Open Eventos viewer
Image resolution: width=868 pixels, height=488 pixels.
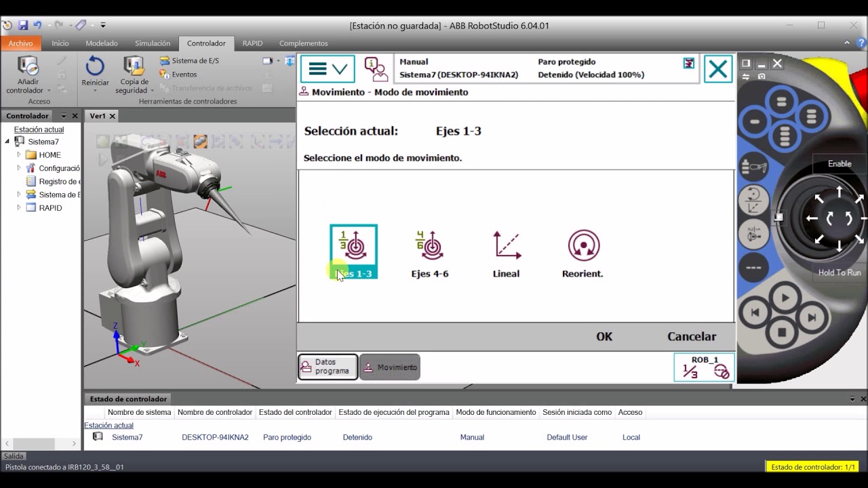click(179, 75)
